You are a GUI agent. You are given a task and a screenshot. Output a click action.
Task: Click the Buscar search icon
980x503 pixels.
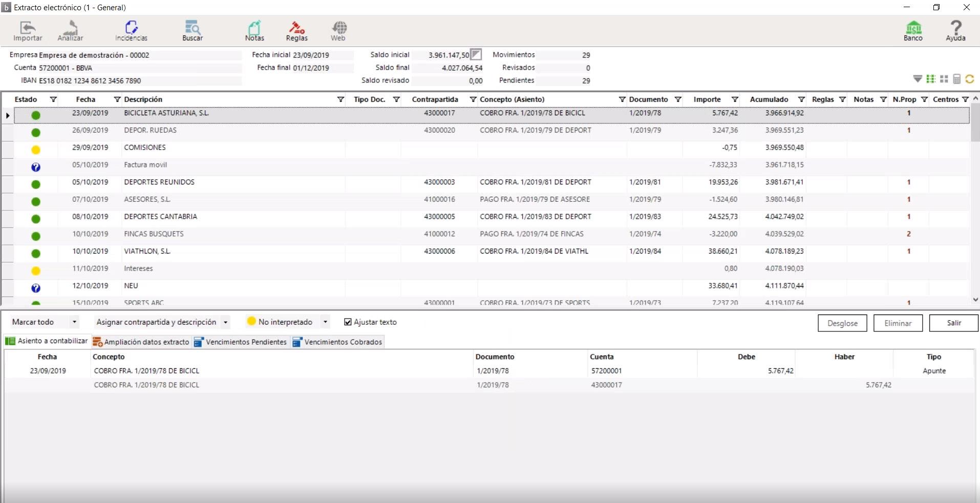[x=193, y=31]
